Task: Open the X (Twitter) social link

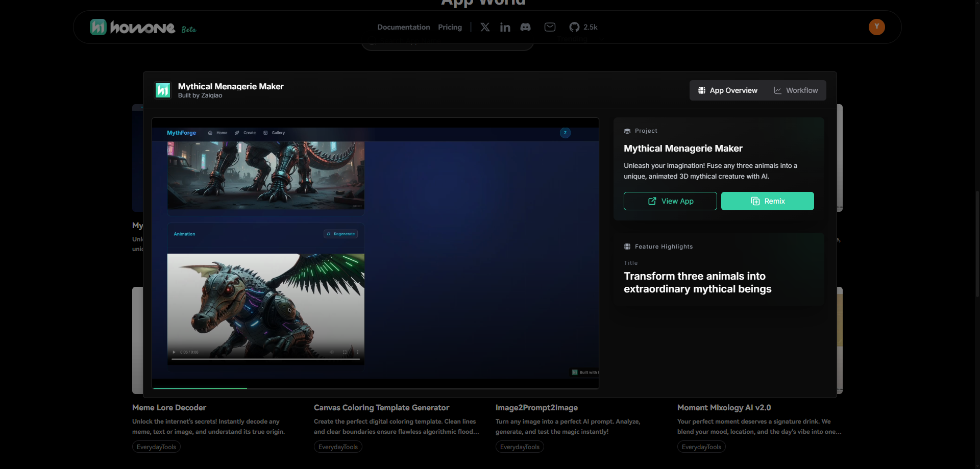Action: click(x=485, y=27)
